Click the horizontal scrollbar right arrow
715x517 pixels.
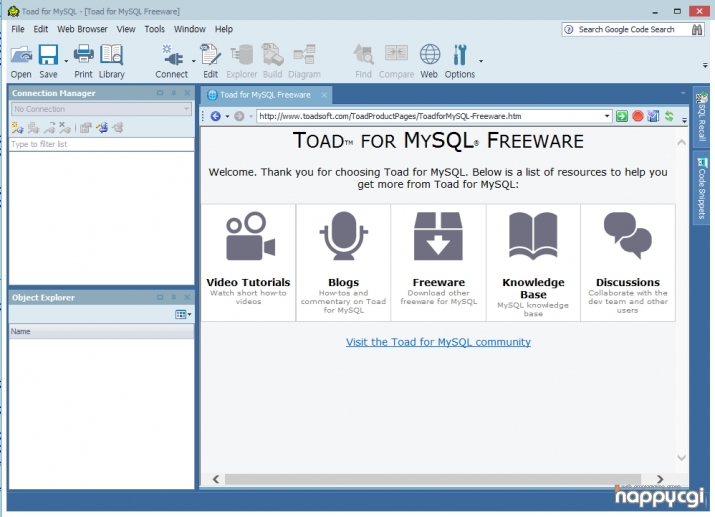[x=660, y=479]
